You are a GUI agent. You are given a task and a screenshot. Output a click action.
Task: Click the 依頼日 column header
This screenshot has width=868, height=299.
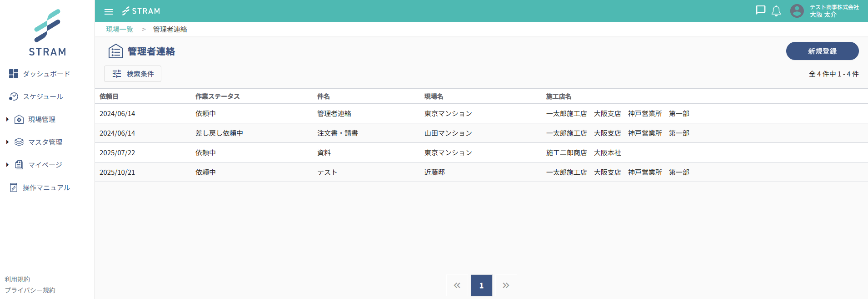[109, 96]
